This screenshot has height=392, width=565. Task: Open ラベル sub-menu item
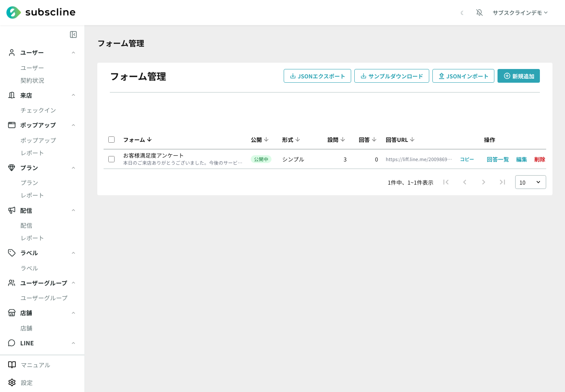click(29, 268)
